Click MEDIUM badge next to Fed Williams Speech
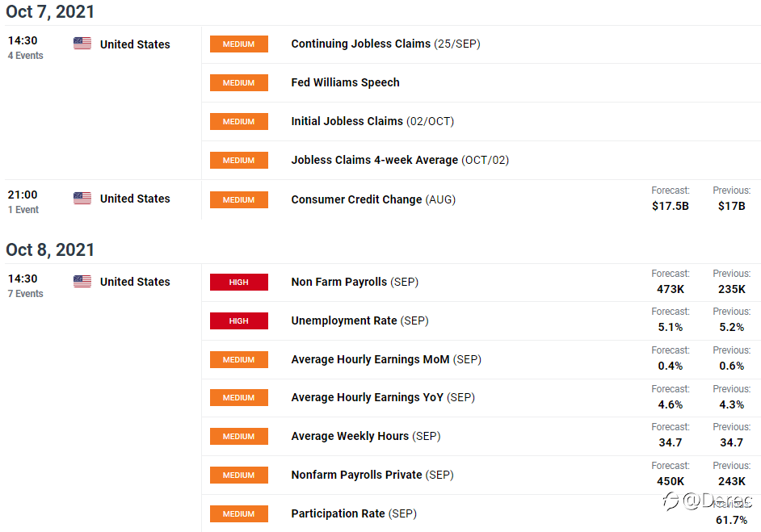761x532 pixels. 239,83
